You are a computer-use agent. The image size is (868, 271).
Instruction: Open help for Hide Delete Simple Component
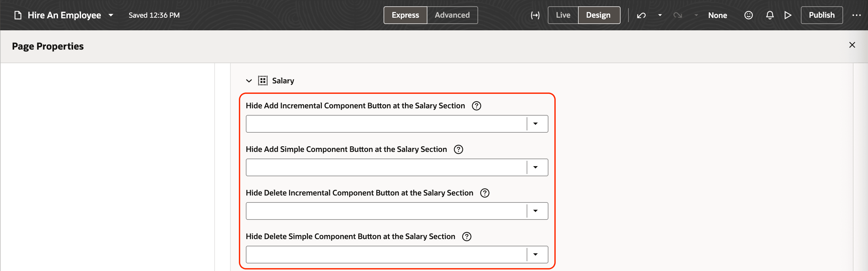click(467, 236)
